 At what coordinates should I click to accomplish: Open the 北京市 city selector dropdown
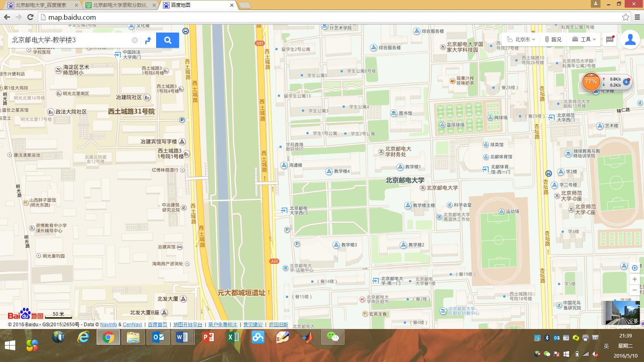(x=521, y=39)
